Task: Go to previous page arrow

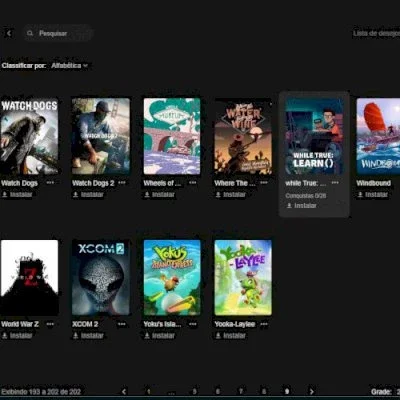Action: (x=124, y=391)
